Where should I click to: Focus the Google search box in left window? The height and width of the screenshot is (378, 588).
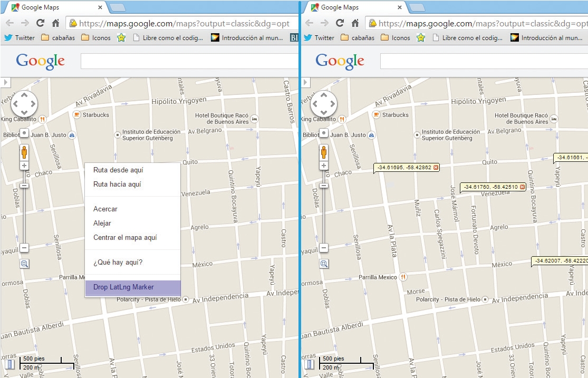(189, 61)
